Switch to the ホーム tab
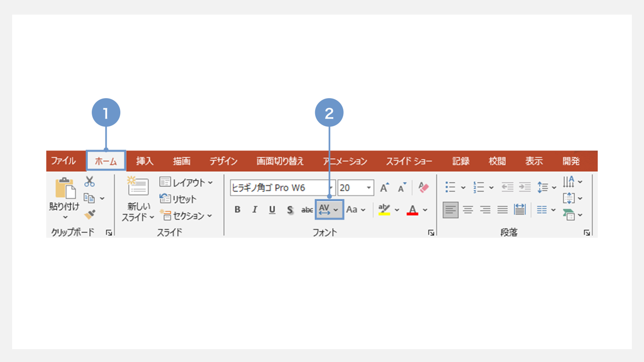This screenshot has width=644, height=362. click(x=106, y=161)
